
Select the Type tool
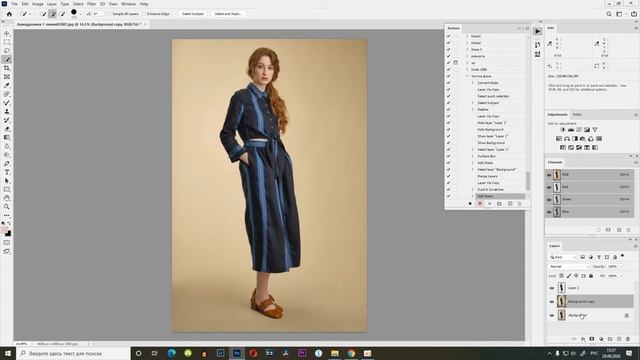point(7,172)
